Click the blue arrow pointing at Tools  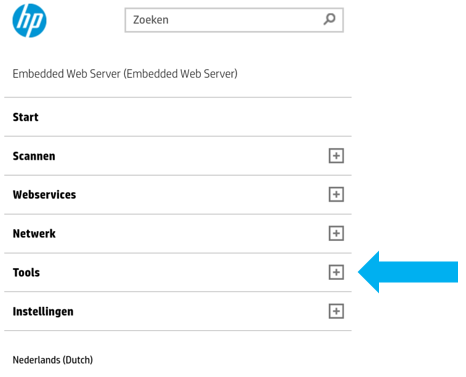point(408,272)
